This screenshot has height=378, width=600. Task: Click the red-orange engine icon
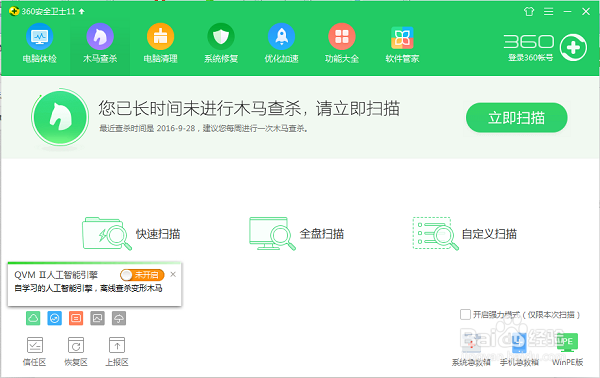pos(76,318)
